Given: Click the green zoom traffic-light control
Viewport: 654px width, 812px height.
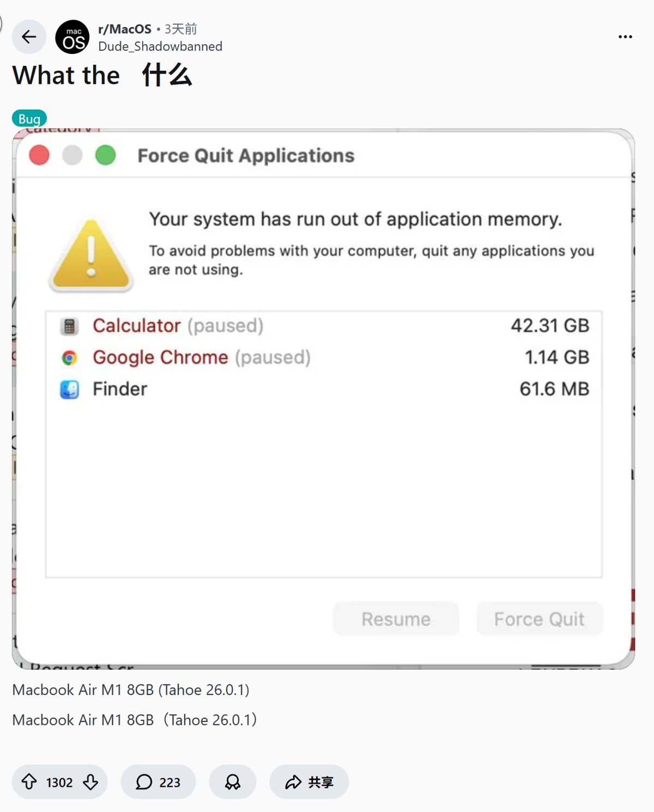Looking at the screenshot, I should (107, 155).
